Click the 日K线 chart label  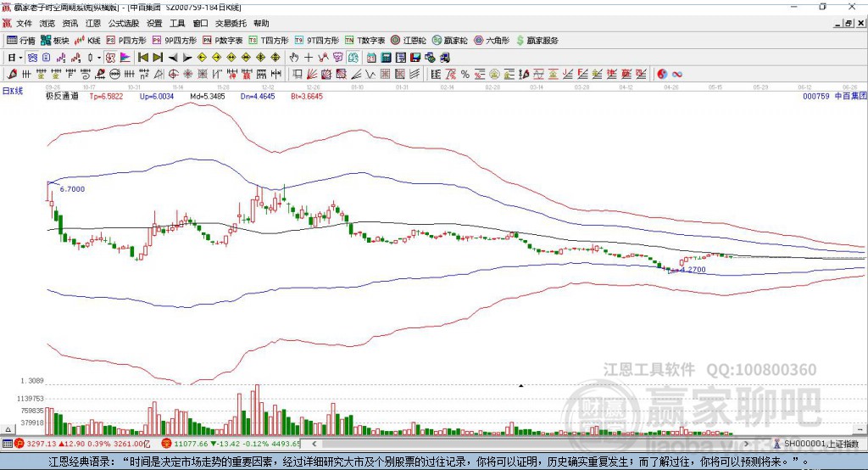13,91
